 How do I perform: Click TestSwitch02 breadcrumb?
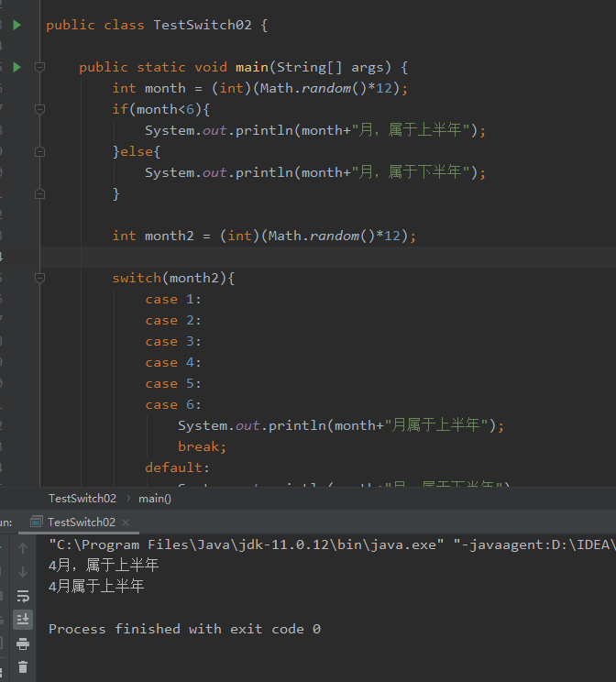(82, 499)
